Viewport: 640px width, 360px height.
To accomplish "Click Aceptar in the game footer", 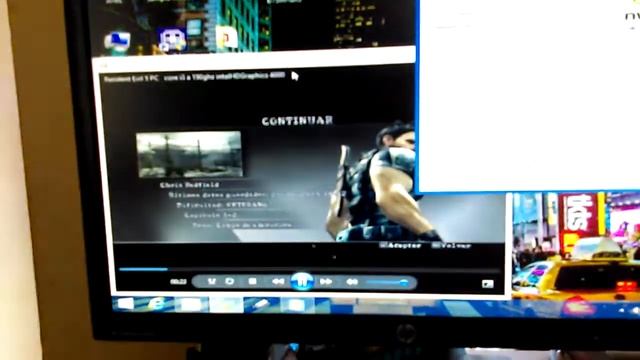I will (x=400, y=245).
